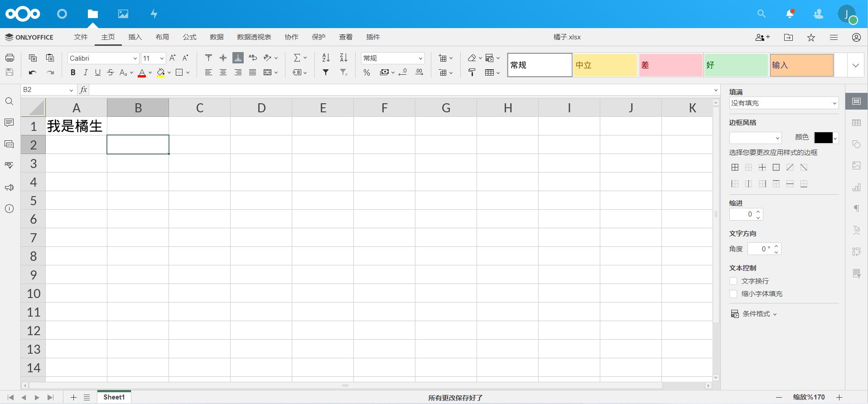Open table settings in right sidebar
Screen dimensions: 868x404
click(x=856, y=123)
